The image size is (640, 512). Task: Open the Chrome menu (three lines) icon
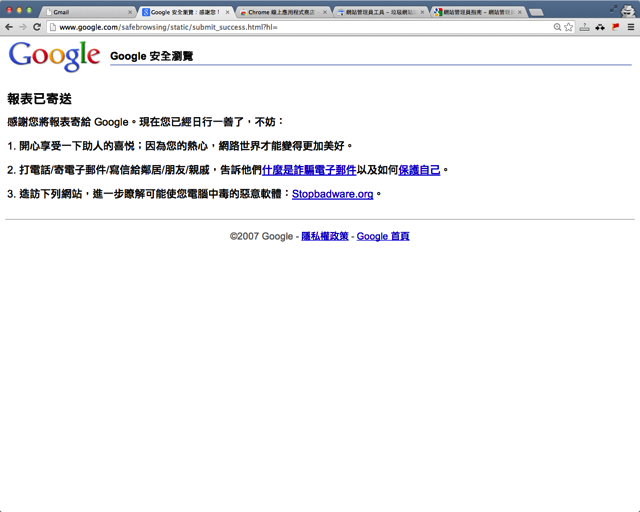pyautogui.click(x=631, y=27)
